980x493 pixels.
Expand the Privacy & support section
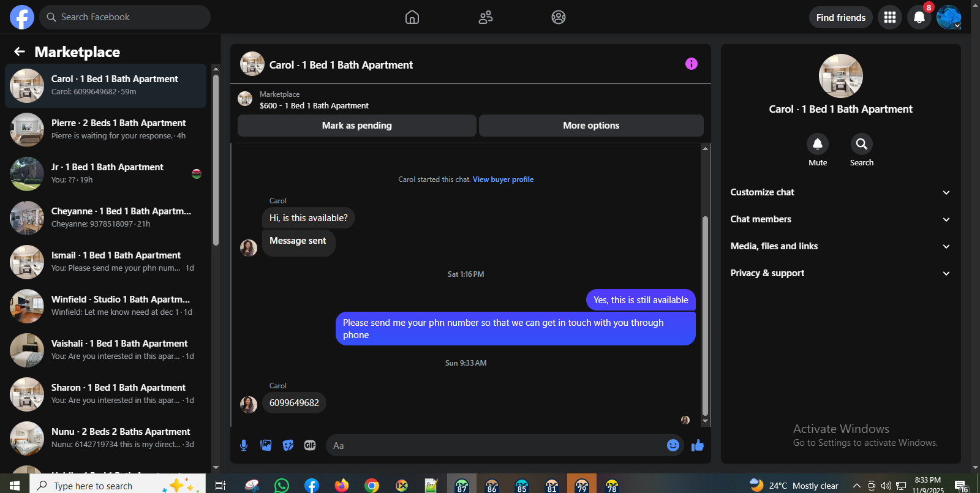840,273
